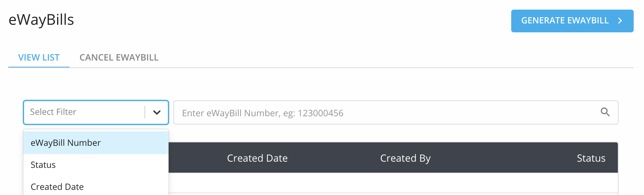The height and width of the screenshot is (195, 644).
Task: Click the eWayBills page title
Action: [x=41, y=20]
